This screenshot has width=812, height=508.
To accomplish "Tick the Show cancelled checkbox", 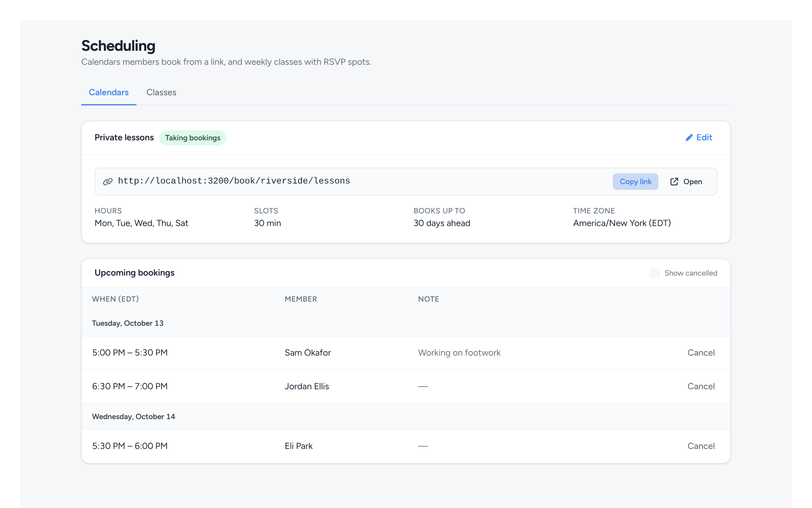I will (654, 273).
